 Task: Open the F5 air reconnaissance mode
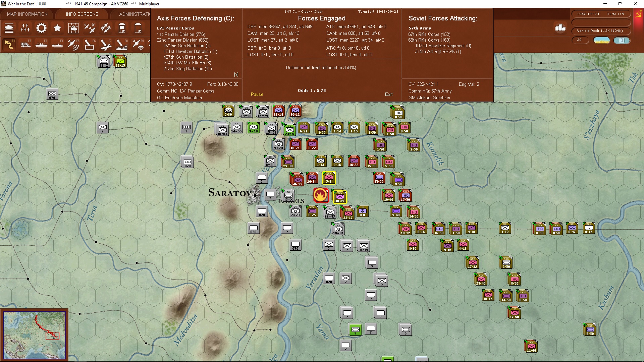(74, 45)
